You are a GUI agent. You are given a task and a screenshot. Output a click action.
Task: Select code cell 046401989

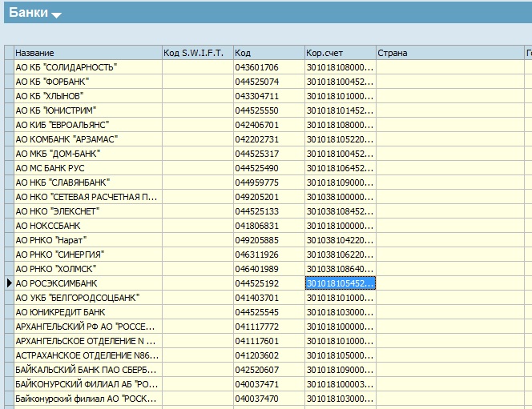click(x=269, y=269)
